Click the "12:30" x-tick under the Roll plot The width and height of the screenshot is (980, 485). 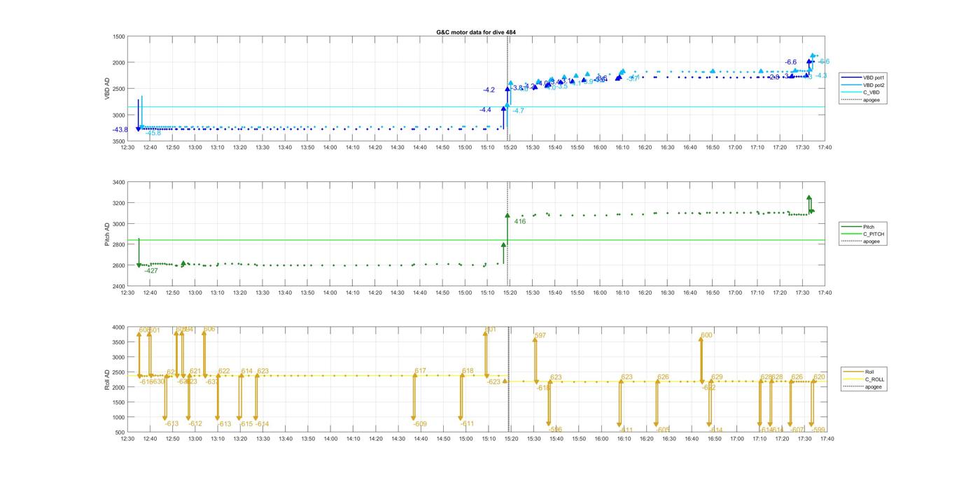[127, 439]
